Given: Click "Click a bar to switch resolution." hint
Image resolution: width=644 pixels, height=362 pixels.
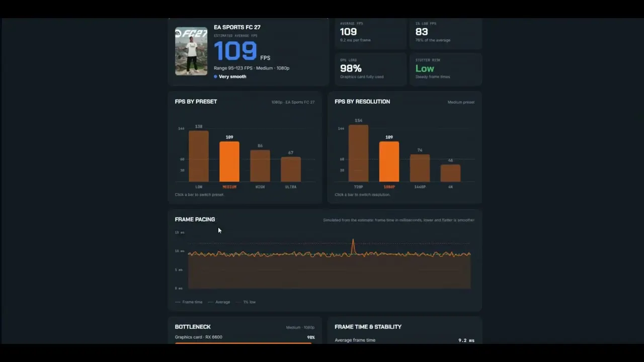Looking at the screenshot, I should point(362,195).
